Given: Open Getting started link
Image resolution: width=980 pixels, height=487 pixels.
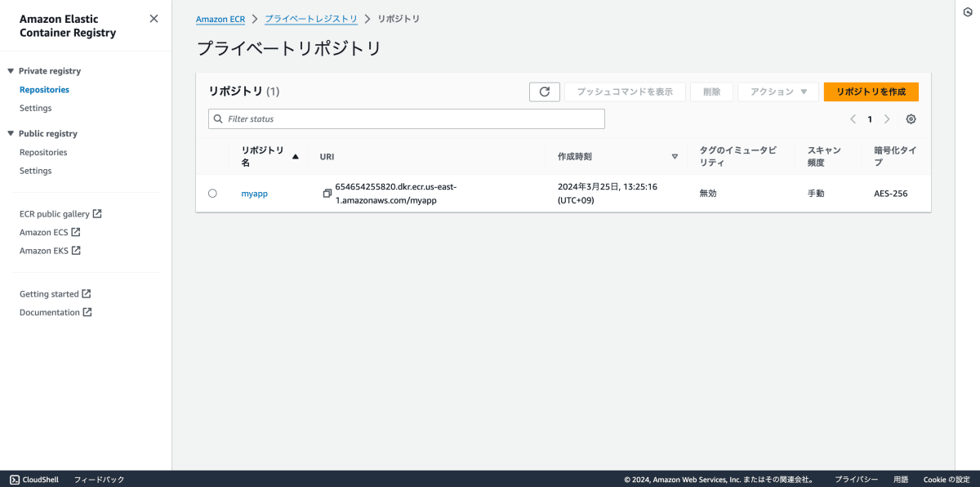Looking at the screenshot, I should (55, 294).
